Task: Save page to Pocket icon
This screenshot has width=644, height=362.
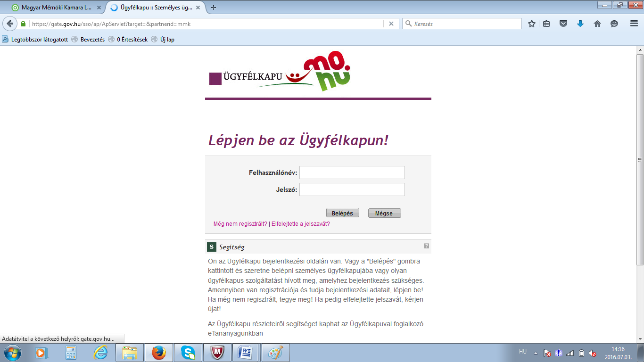Action: 563,24
